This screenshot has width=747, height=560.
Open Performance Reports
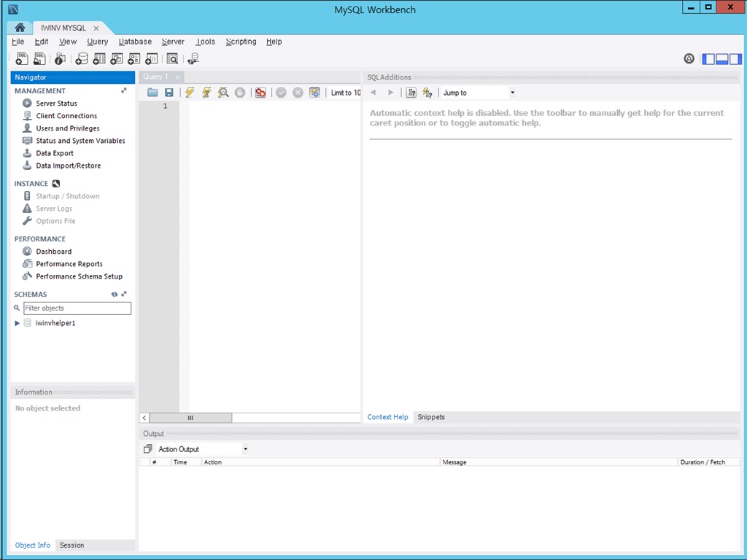click(x=69, y=264)
